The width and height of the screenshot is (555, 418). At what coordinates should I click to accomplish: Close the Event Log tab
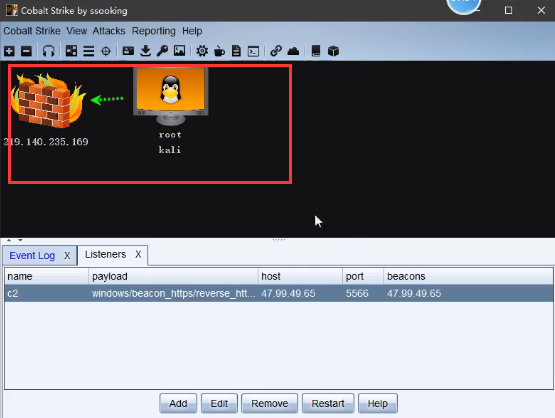tap(67, 256)
